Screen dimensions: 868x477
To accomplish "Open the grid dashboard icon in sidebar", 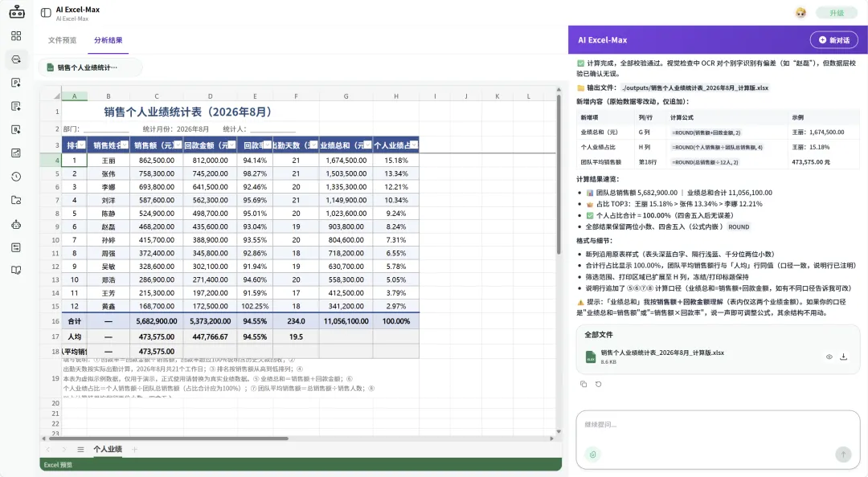I will point(16,36).
